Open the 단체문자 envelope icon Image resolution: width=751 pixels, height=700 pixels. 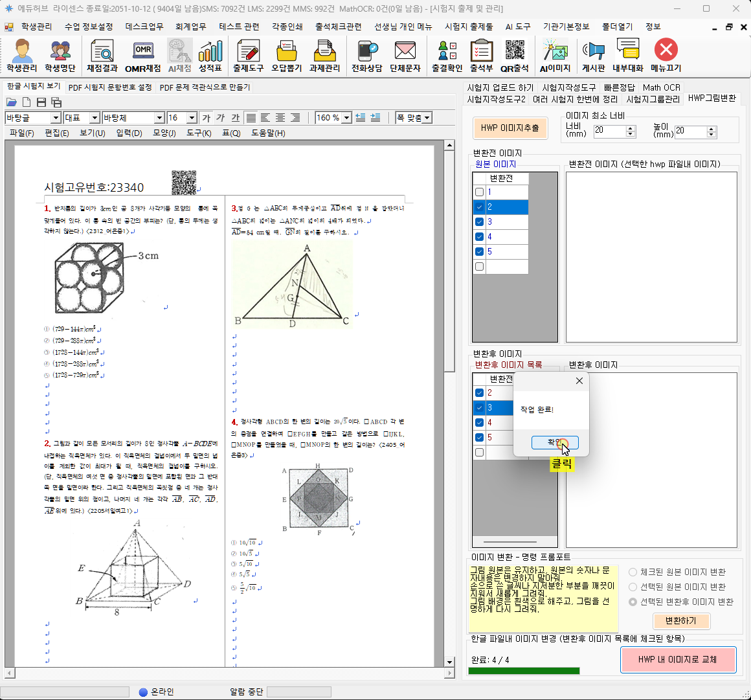[x=405, y=55]
